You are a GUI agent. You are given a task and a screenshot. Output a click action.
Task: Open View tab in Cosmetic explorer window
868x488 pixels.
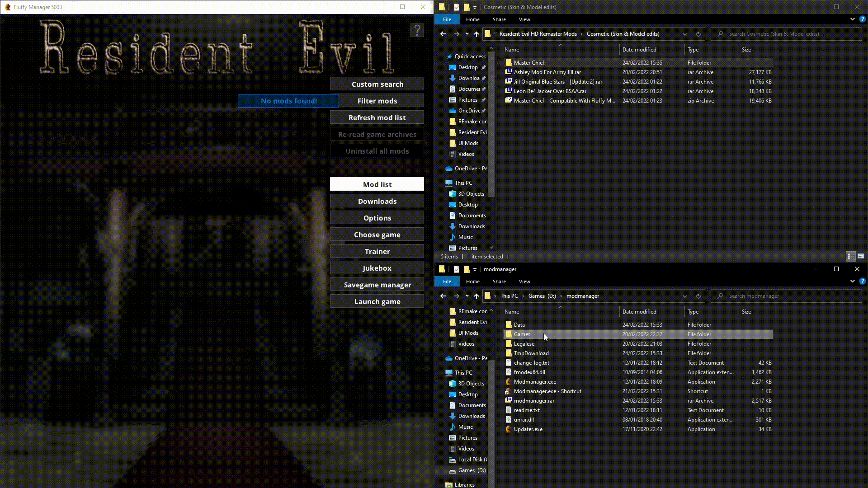(x=524, y=19)
